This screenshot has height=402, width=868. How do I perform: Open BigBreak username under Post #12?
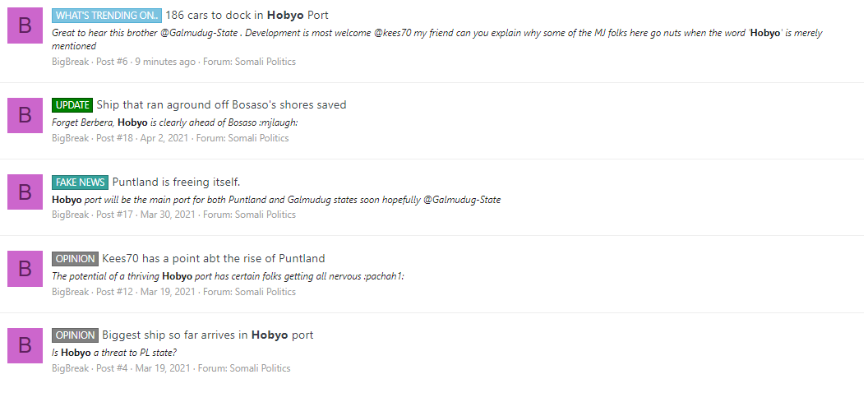(71, 292)
